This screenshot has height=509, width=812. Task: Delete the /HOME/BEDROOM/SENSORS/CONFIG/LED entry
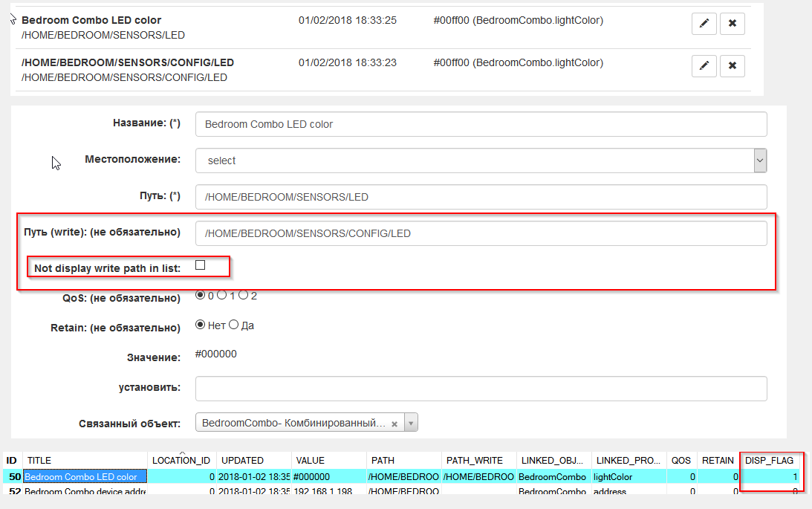732,66
